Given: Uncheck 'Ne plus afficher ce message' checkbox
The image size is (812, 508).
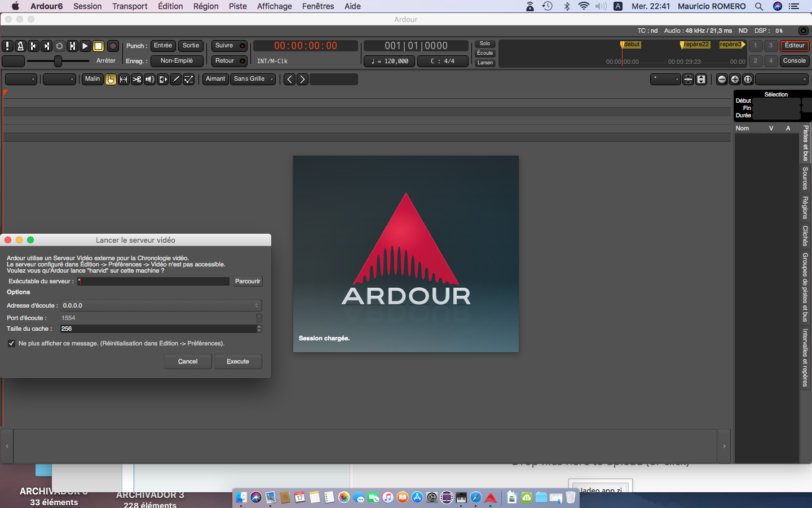Looking at the screenshot, I should click(11, 343).
